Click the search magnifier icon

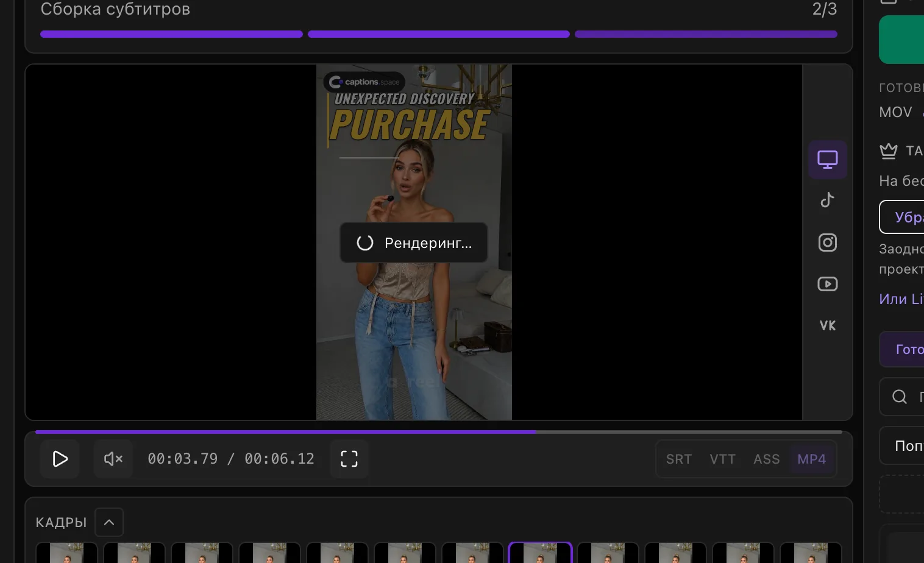click(x=900, y=397)
